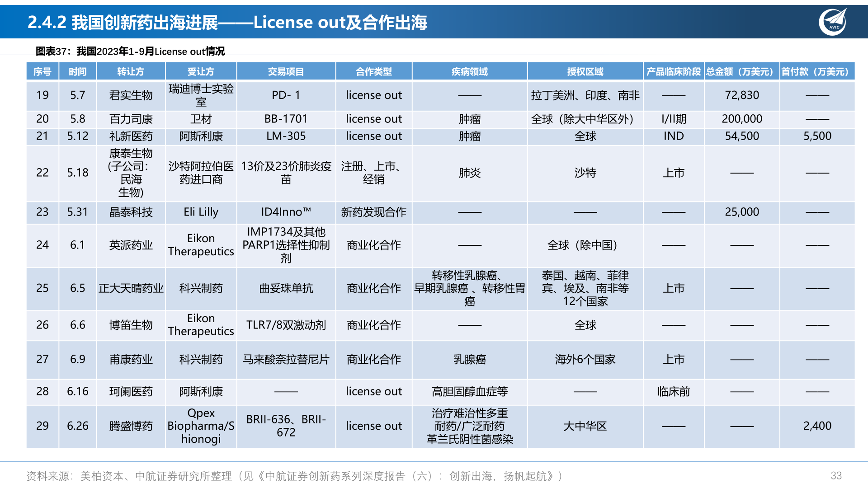Select the '腾盛博药' cell
The width and height of the screenshot is (868, 488).
pyautogui.click(x=131, y=426)
